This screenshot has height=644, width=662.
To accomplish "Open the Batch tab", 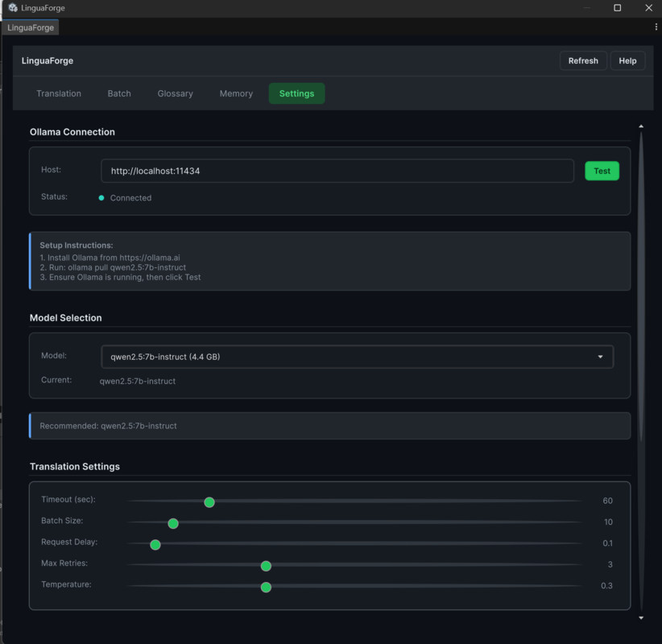I will pos(119,93).
